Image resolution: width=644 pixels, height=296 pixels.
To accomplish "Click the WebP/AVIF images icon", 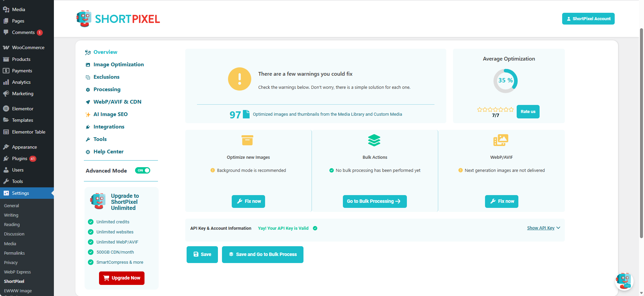I will 501,140.
